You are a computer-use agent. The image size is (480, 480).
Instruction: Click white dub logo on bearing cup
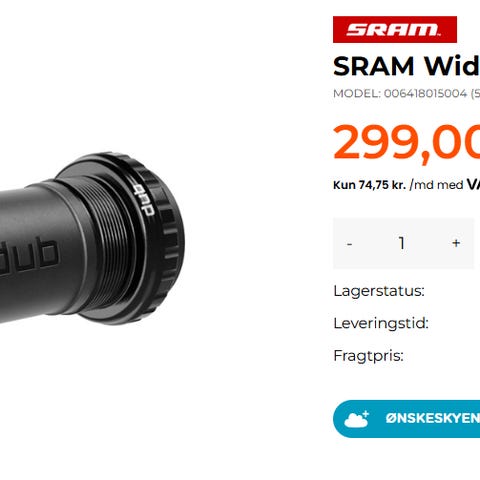146,199
